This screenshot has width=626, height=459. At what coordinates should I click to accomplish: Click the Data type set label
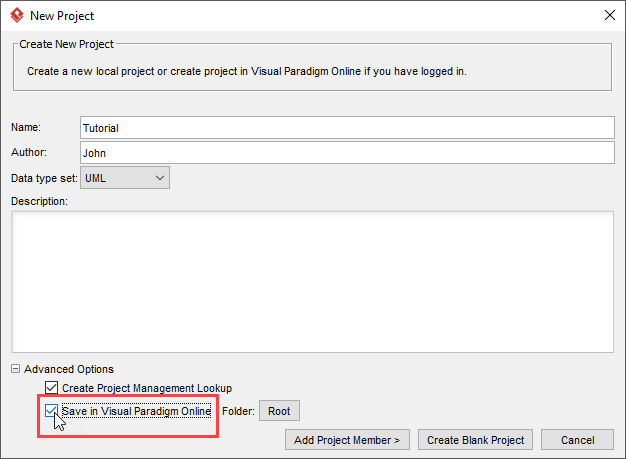point(44,178)
